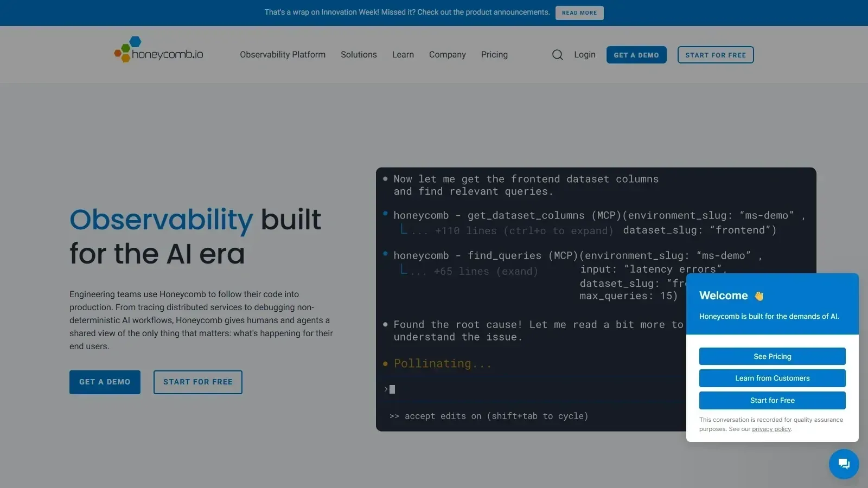Click the hero Get a Demo button

pyautogui.click(x=105, y=382)
